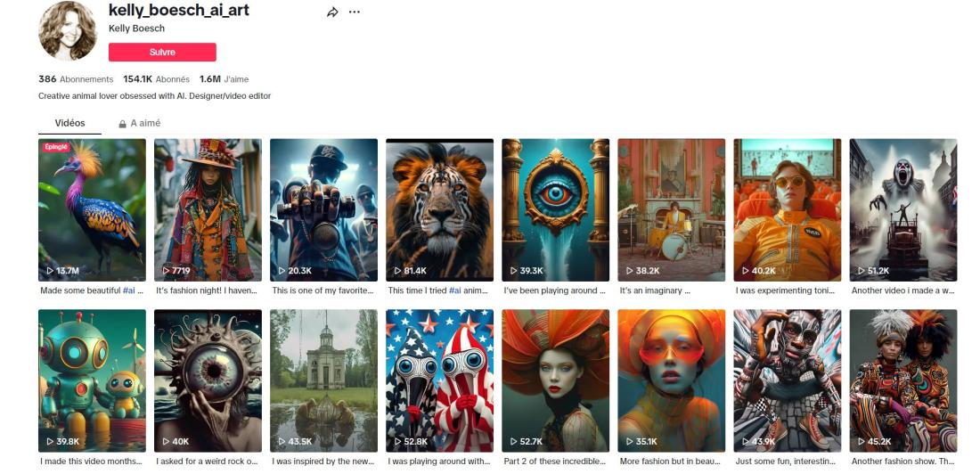
Task: Click the caption 'Another fashion show. Th...'
Action: coord(903,462)
